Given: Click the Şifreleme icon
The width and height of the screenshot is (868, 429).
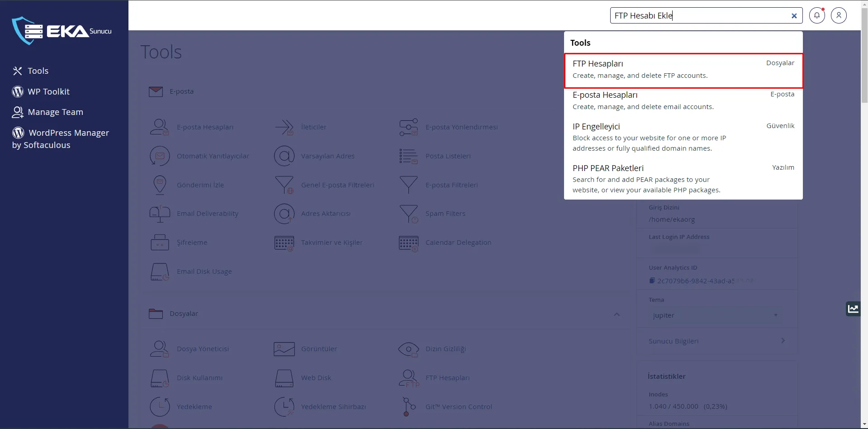Looking at the screenshot, I should point(160,243).
